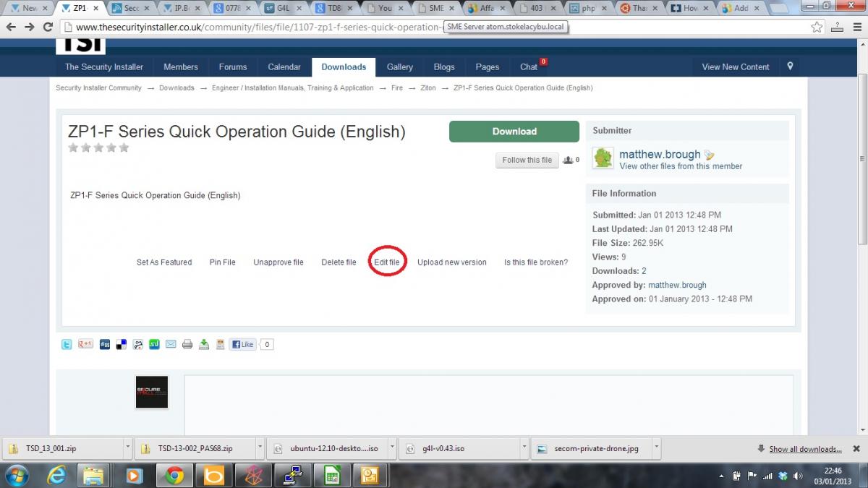Screen dimensions: 868x488
Task: Open the Pages tab
Action: (x=488, y=67)
